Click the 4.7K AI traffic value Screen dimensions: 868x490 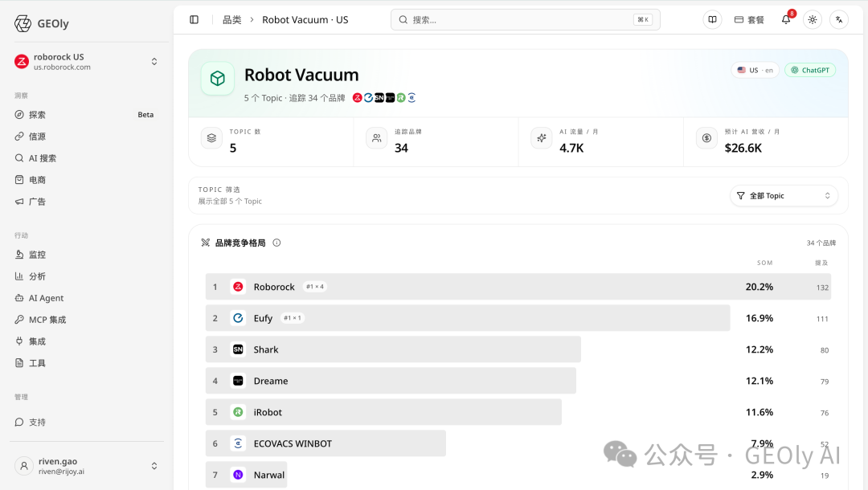571,149
